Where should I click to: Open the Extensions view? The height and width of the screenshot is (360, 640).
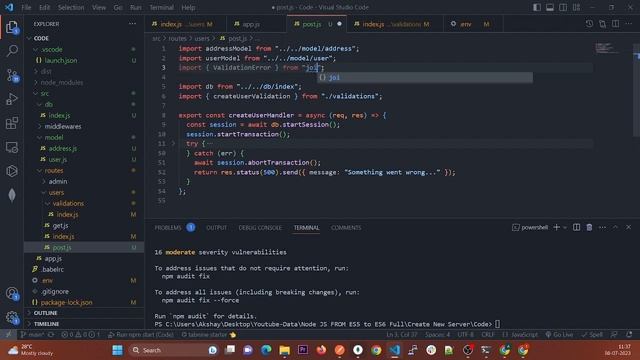[12, 123]
